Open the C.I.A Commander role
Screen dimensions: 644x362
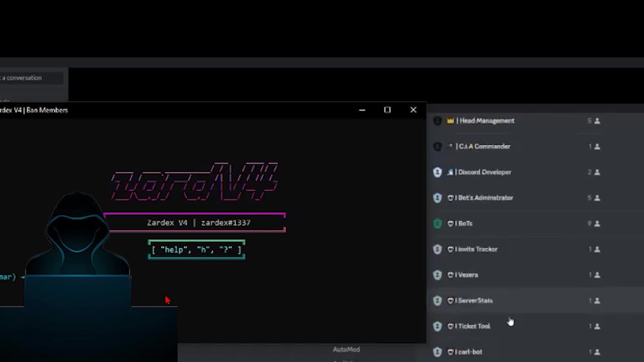[483, 146]
